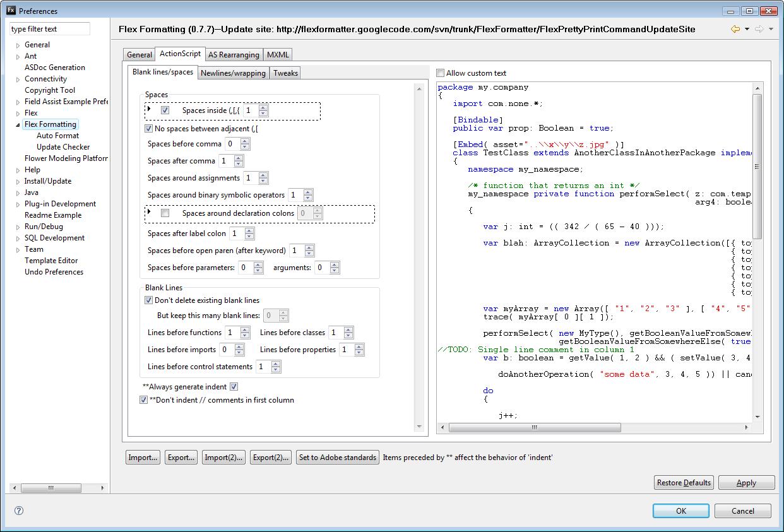Screen dimensions: 784x532
Task: Select ASDoc Generation in the tree
Action: click(x=55, y=68)
